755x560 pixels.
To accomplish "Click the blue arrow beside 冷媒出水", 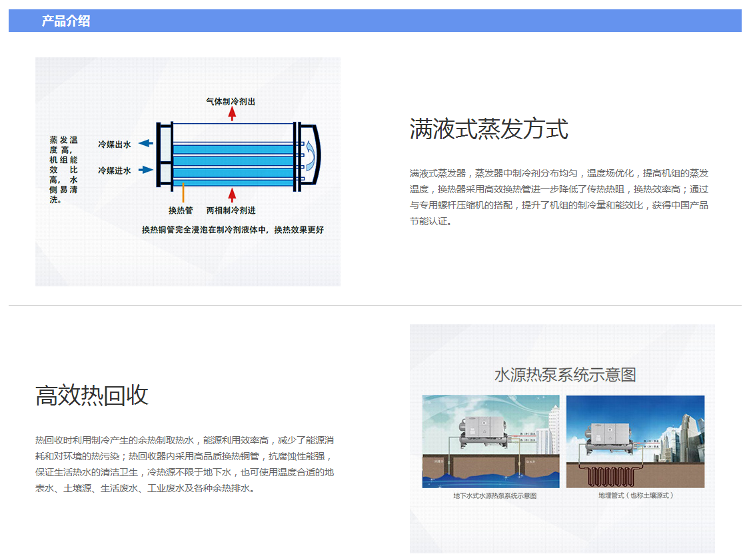I will (146, 144).
